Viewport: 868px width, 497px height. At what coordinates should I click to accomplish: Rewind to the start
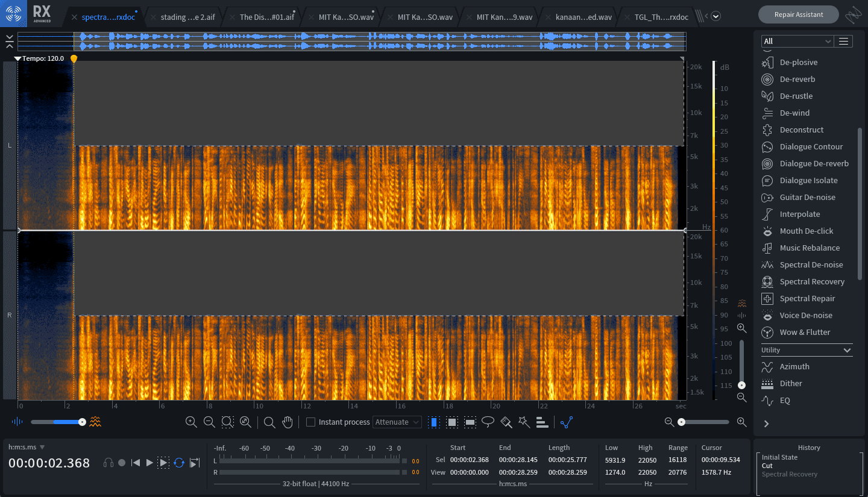(136, 463)
